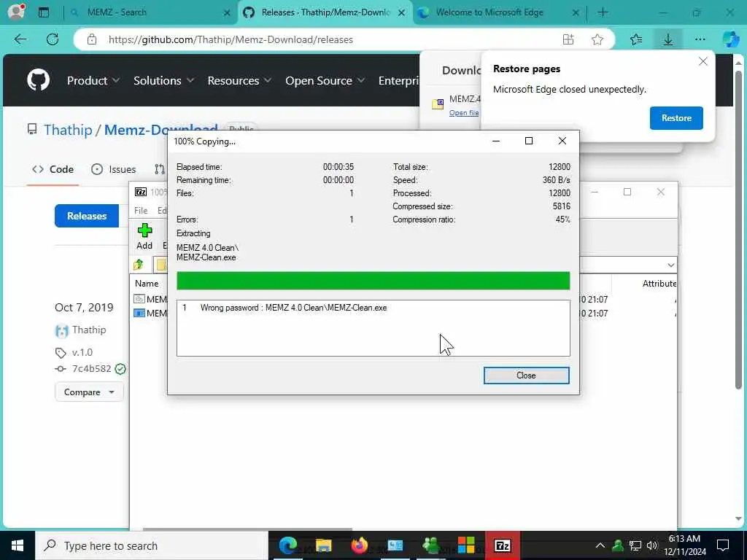Refresh the page with reload icon

tap(53, 39)
